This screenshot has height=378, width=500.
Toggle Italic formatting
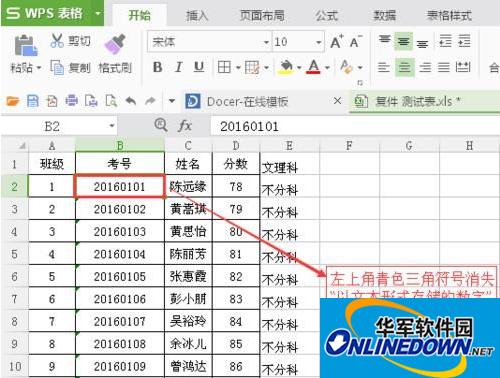(x=179, y=67)
